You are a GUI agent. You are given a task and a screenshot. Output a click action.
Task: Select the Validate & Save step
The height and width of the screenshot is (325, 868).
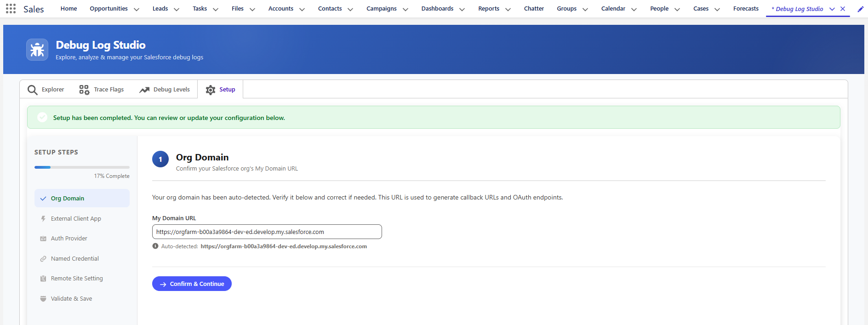82,299
